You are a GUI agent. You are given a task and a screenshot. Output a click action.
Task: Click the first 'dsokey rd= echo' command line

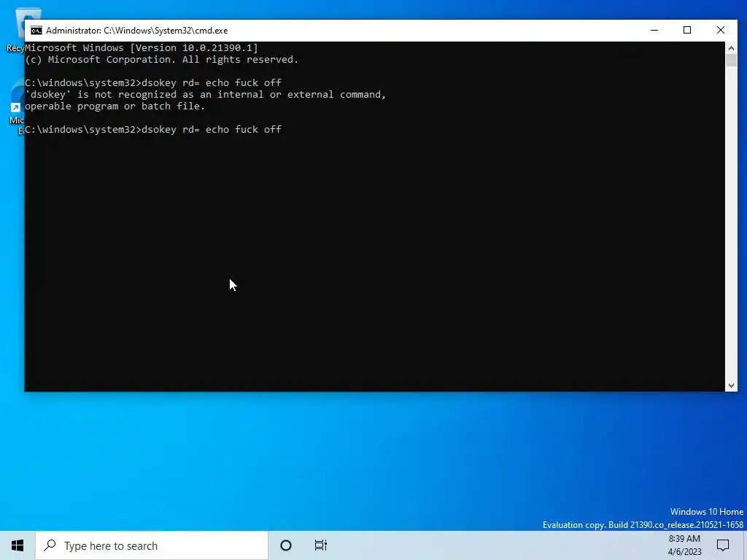click(153, 83)
